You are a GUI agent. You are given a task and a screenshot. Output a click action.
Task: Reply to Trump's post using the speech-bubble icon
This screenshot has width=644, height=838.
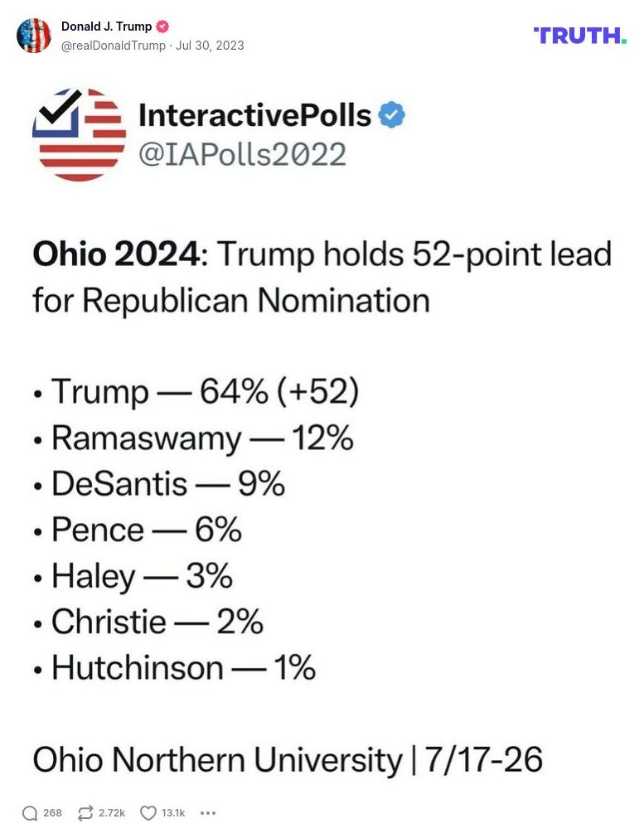[31, 813]
